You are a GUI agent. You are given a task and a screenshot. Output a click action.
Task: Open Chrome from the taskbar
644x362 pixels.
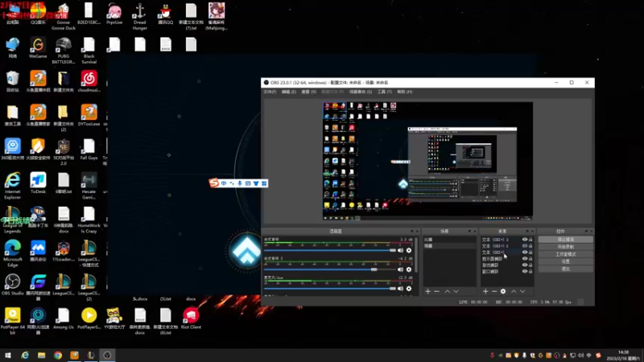pyautogui.click(x=58, y=356)
